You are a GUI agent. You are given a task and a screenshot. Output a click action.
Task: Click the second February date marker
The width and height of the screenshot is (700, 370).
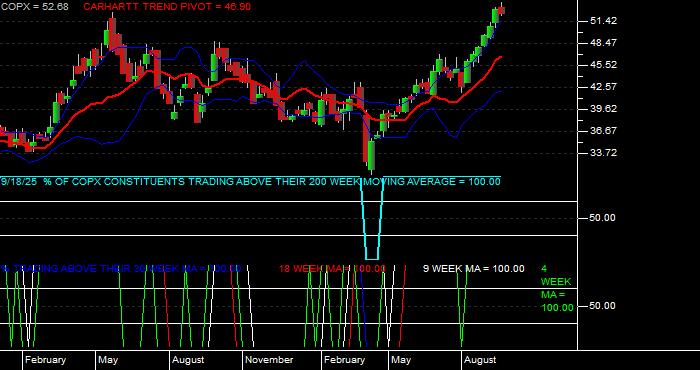pyautogui.click(x=344, y=360)
